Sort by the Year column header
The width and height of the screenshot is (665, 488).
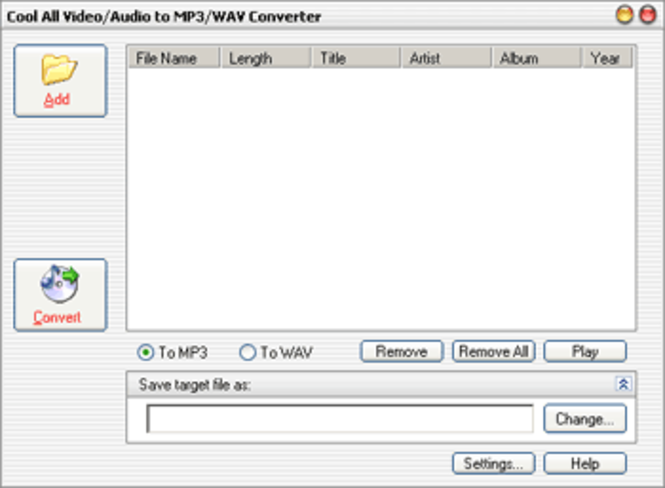(x=607, y=58)
